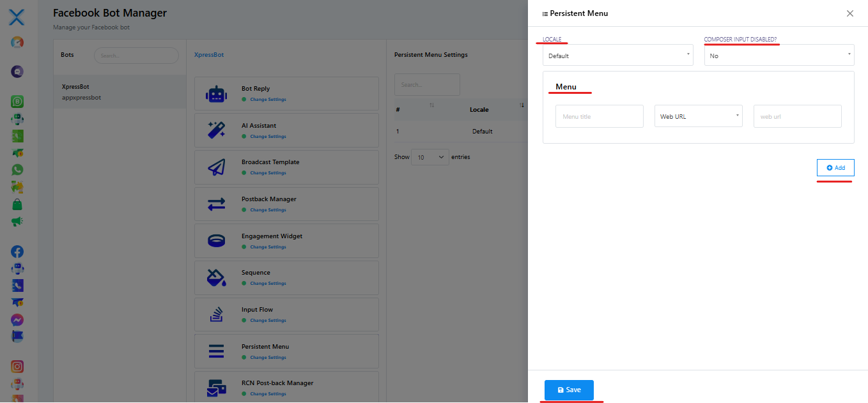Open the Locale dropdown set to Default
This screenshot has width=868, height=403.
pyautogui.click(x=617, y=56)
